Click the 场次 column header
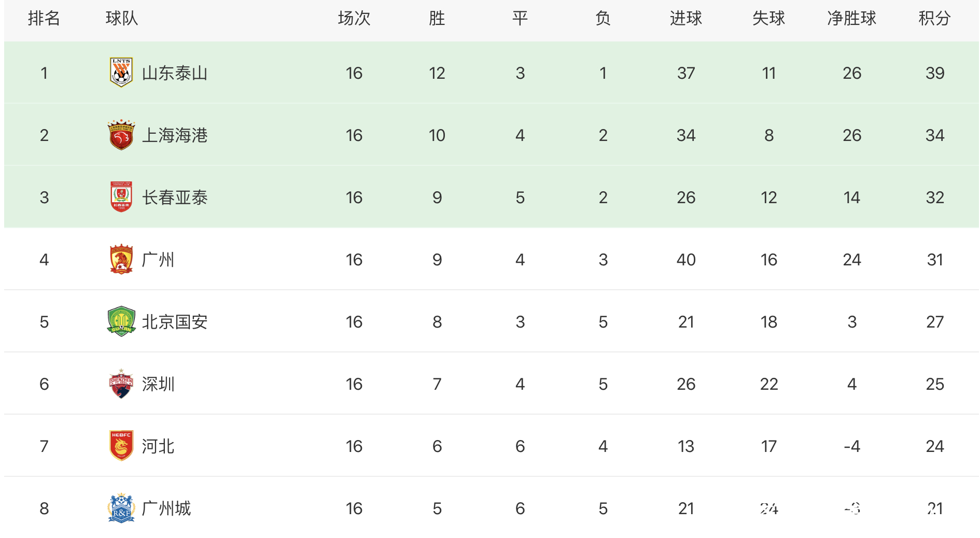The image size is (980, 538). (x=354, y=19)
